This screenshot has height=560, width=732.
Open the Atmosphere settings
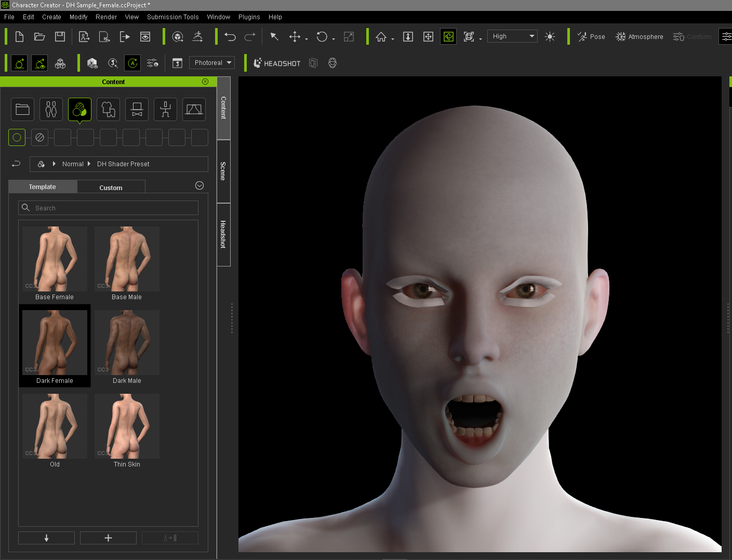point(639,36)
